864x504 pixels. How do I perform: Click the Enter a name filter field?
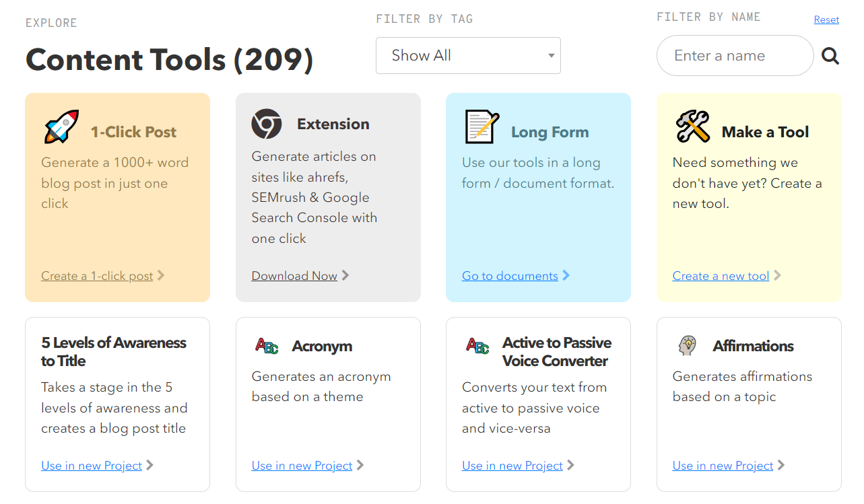click(735, 56)
